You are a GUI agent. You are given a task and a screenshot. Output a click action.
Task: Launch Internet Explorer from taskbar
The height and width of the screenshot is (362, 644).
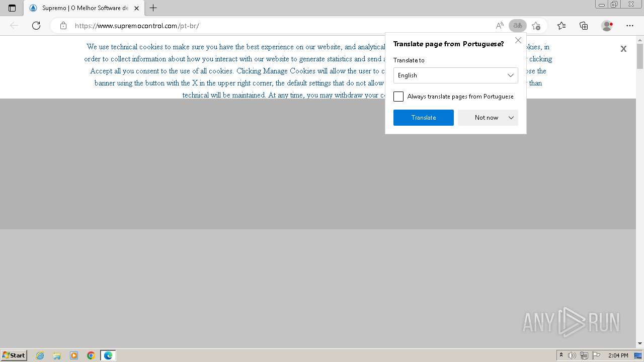pyautogui.click(x=40, y=355)
